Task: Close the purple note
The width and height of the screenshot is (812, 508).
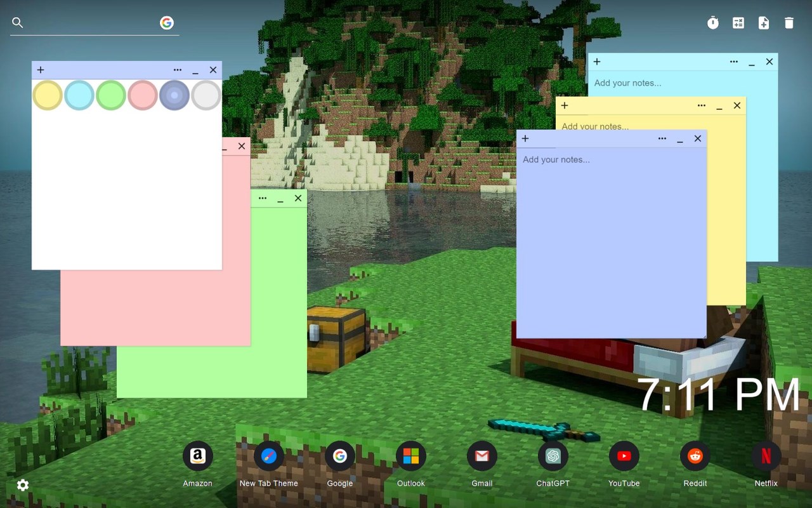Action: (x=698, y=138)
